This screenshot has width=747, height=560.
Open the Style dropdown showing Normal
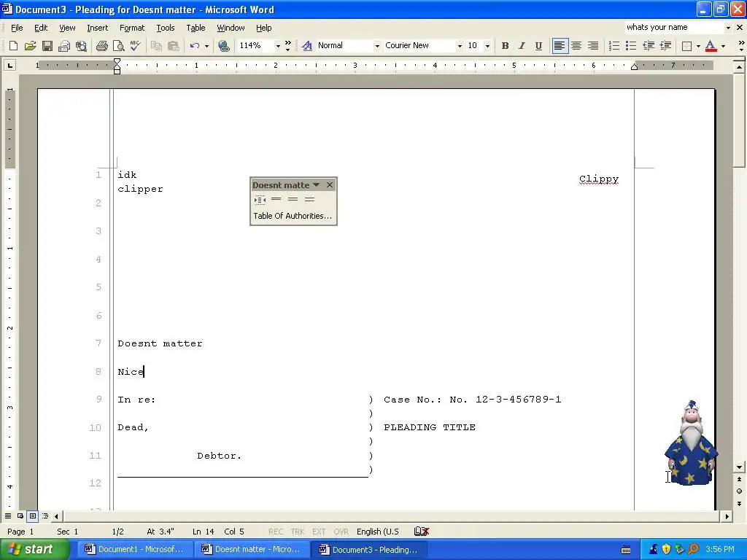pos(377,46)
